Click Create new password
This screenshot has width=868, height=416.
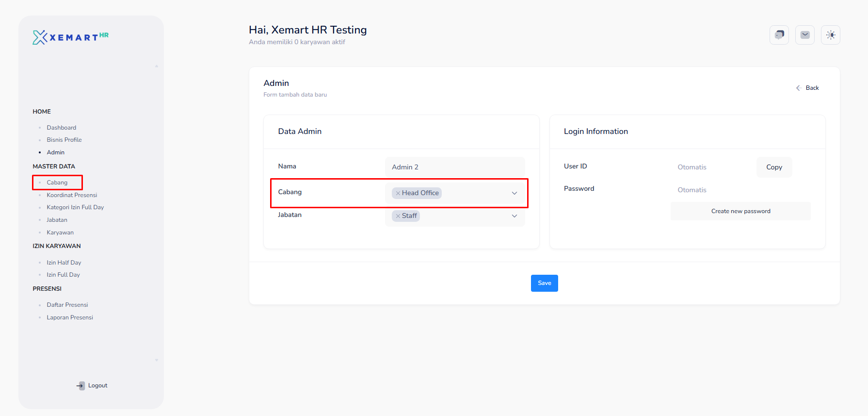[x=740, y=211]
